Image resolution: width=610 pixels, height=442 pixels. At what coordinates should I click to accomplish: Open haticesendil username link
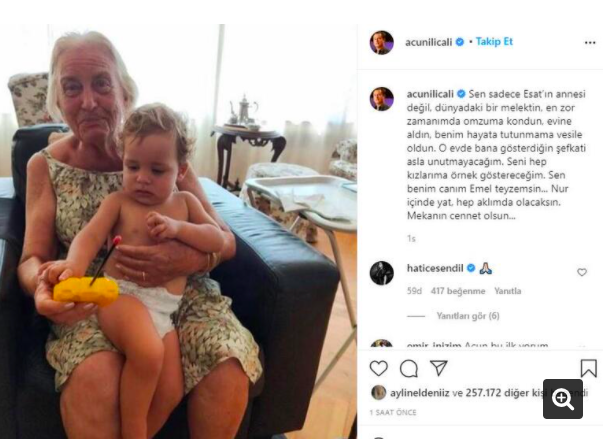point(435,268)
